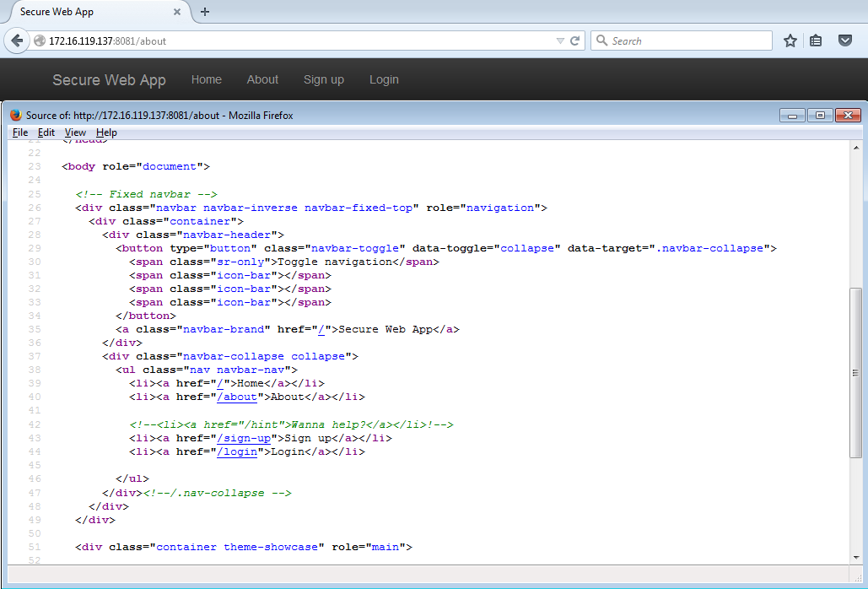The height and width of the screenshot is (589, 868).
Task: Click the scrollbar down arrow in source viewer
Action: coord(856,558)
